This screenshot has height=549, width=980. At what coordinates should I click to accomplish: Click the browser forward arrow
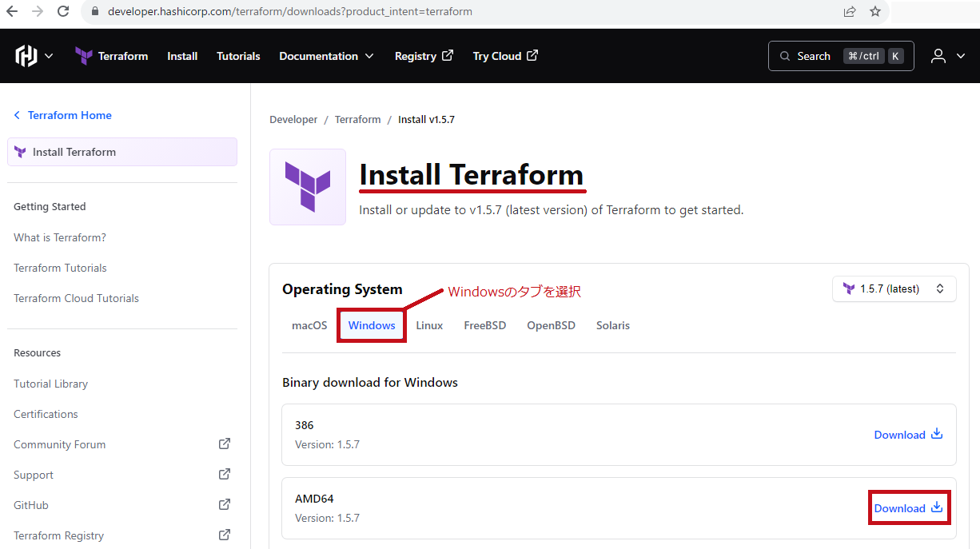point(37,11)
